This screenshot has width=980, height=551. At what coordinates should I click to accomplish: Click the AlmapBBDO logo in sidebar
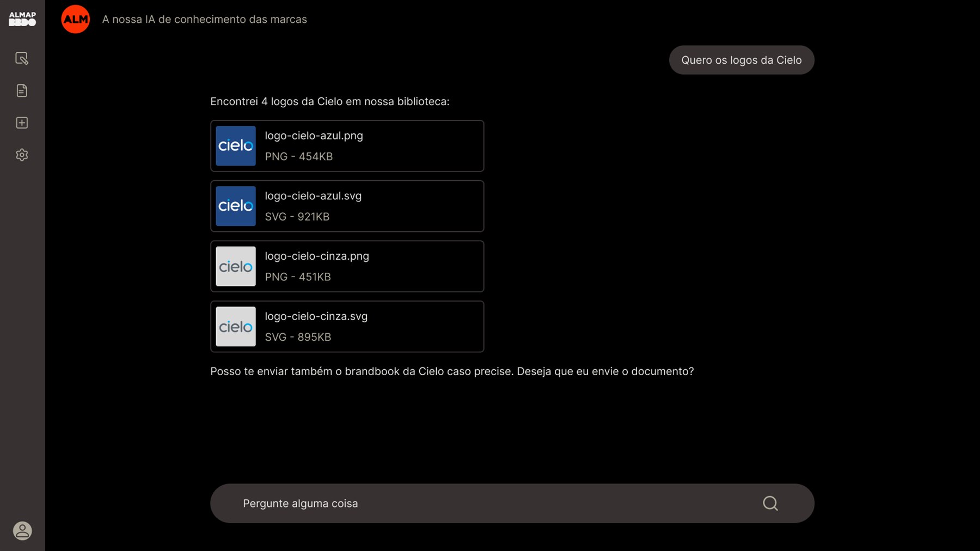(22, 19)
